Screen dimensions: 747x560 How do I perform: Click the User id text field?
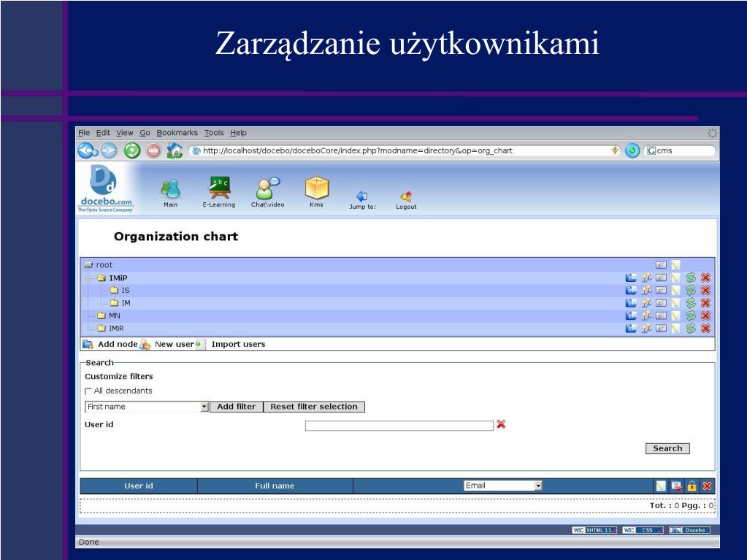pos(399,426)
